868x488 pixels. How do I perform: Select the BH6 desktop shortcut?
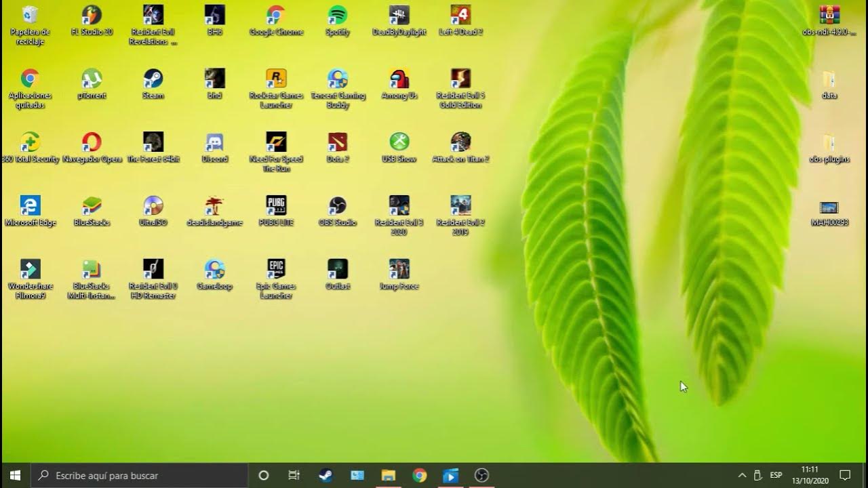point(215,20)
